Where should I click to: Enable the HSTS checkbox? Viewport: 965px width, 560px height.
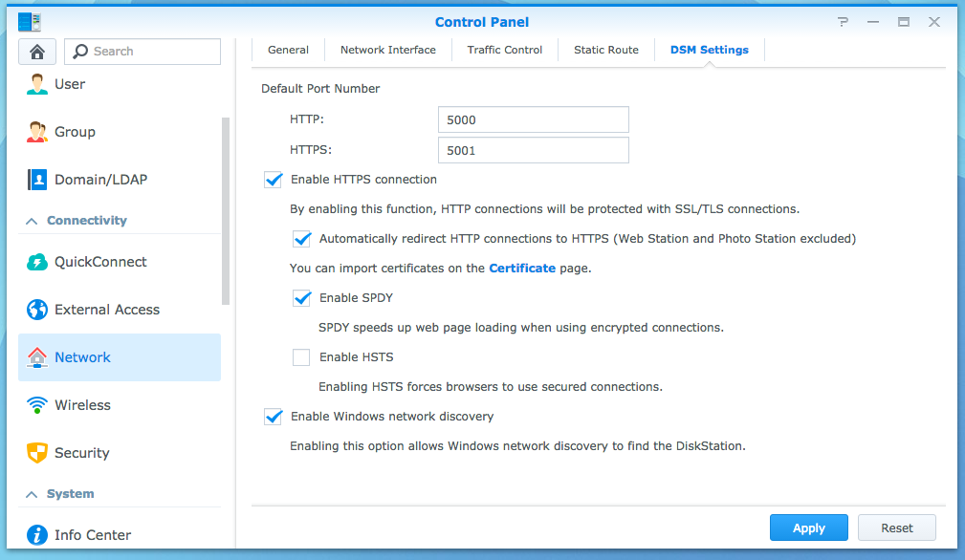click(301, 357)
